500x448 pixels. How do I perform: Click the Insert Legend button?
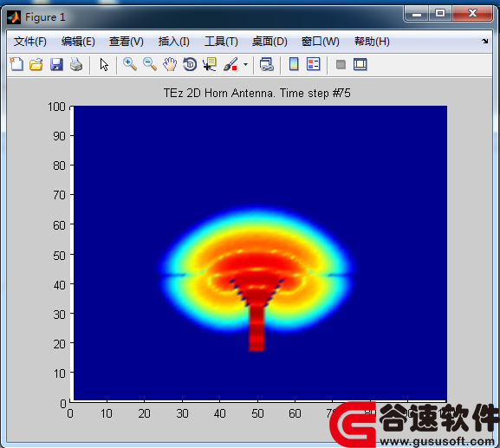point(314,64)
